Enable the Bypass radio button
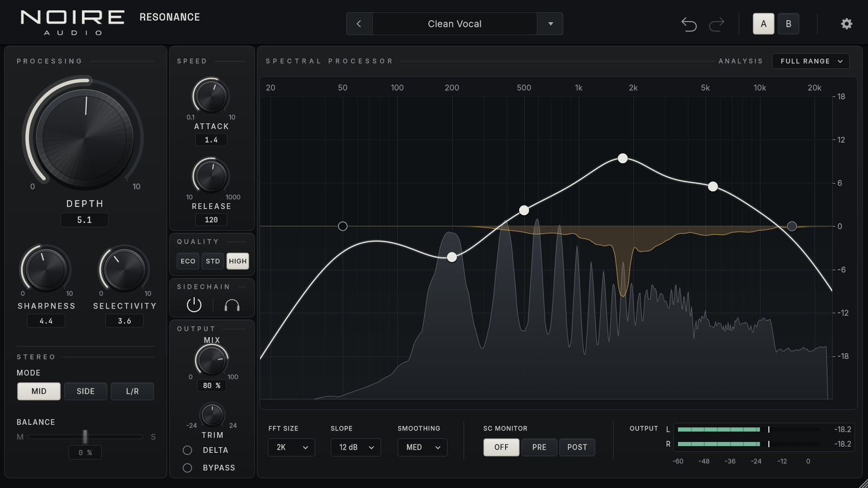The height and width of the screenshot is (488, 868). point(187,467)
